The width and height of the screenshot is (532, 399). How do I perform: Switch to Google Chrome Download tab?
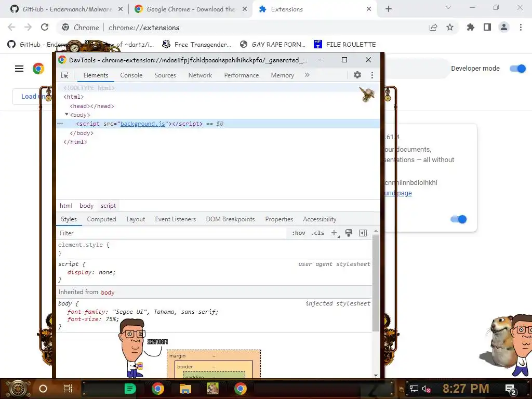(x=191, y=9)
